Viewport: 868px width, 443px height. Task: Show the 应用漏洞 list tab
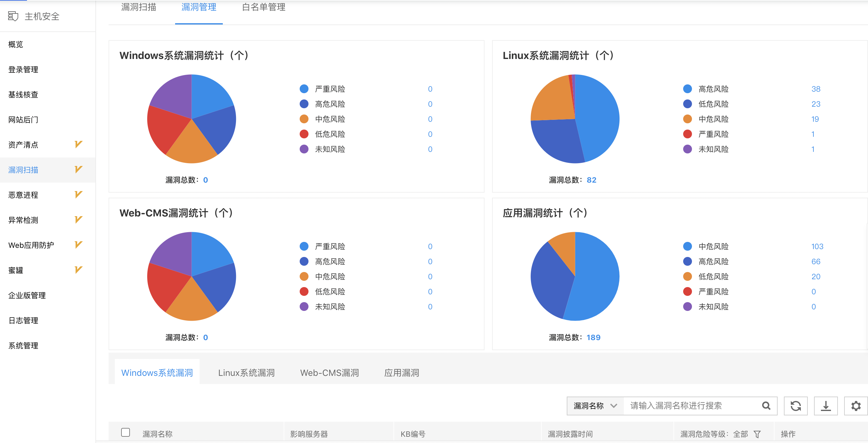click(x=402, y=373)
